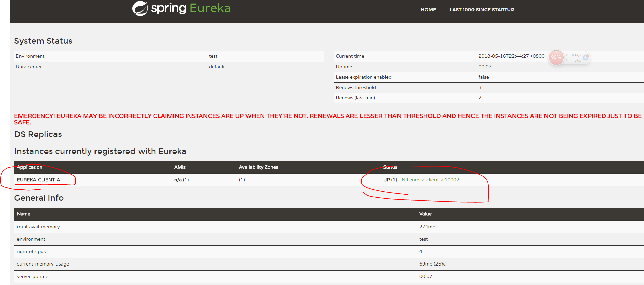The image size is (644, 285).
Task: Click the 'total-avail-memory' row name
Action: click(38, 227)
